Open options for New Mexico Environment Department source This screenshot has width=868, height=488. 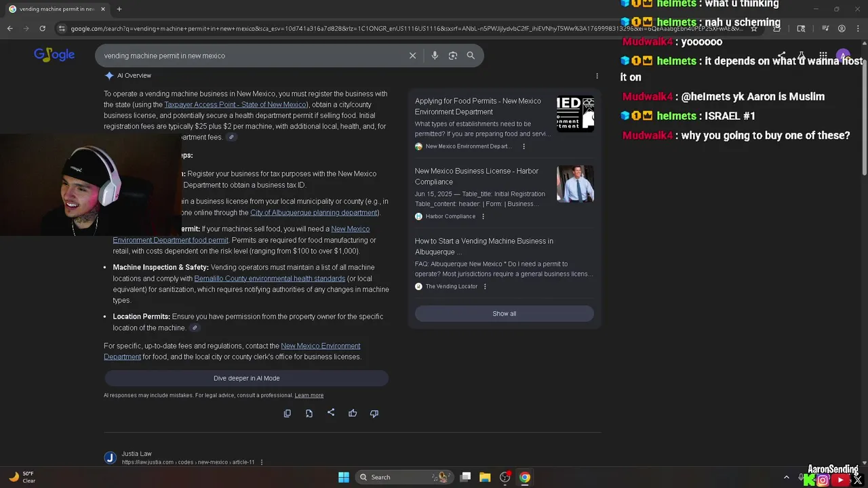(524, 146)
